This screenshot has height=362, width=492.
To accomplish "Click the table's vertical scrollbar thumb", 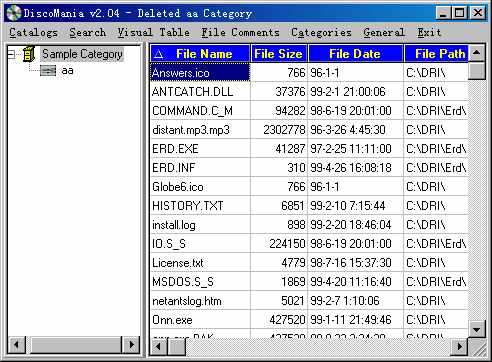I will pyautogui.click(x=477, y=71).
